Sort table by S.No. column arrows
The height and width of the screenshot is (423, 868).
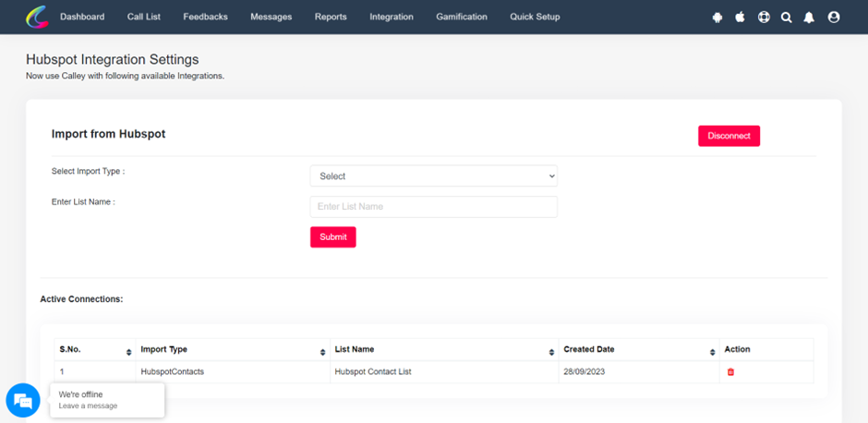tap(129, 352)
